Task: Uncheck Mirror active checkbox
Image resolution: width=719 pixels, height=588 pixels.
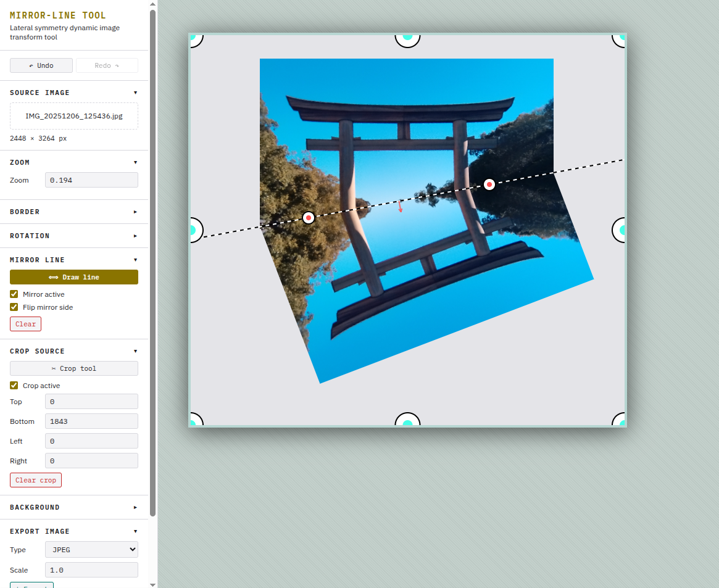Action: pyautogui.click(x=14, y=294)
